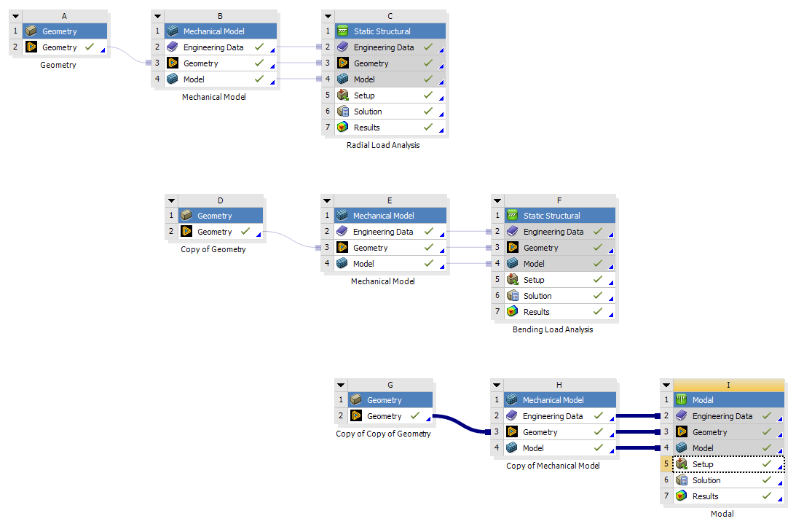
Task: Click the Static Structural icon in system F title
Action: click(x=512, y=216)
